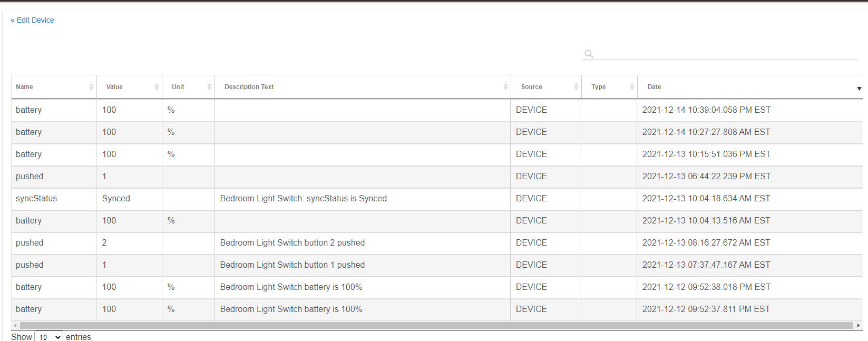Select date 2021-12-14 10:27:27.808 AM EST
Screen dimensions: 868x341
(706, 132)
